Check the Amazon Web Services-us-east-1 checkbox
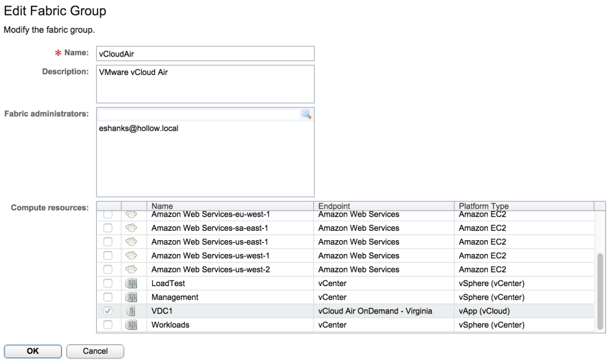This screenshot has height=364, width=609. [108, 241]
